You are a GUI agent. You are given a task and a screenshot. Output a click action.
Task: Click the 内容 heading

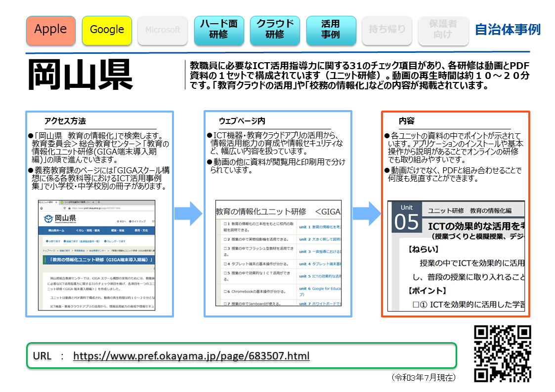pyautogui.click(x=406, y=121)
